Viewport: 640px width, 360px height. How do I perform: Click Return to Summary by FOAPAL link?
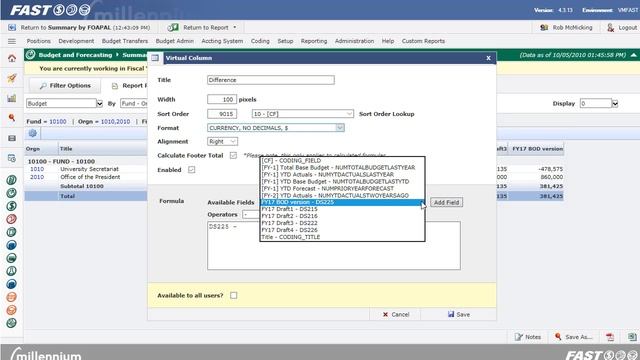click(x=85, y=27)
